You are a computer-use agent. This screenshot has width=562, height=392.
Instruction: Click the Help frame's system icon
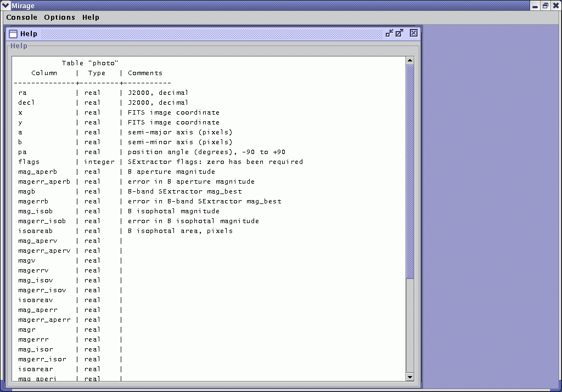coord(13,33)
